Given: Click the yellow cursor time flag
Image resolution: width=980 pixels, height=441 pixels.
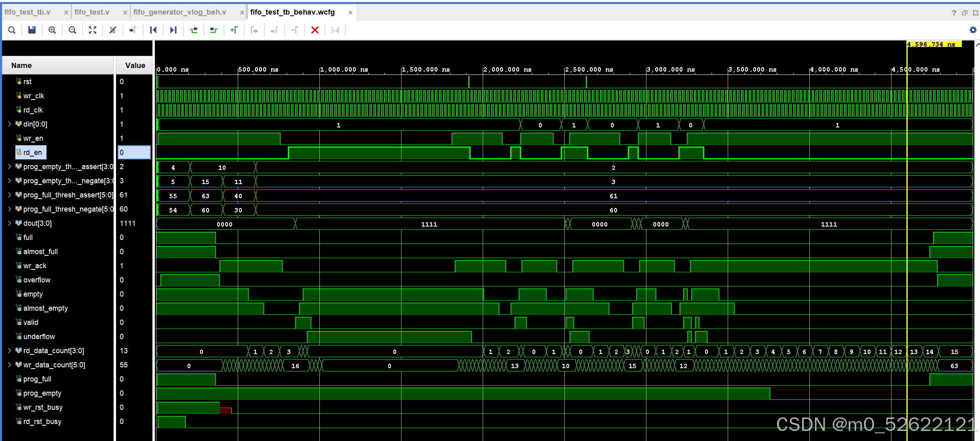Looking at the screenshot, I should pyautogui.click(x=934, y=45).
